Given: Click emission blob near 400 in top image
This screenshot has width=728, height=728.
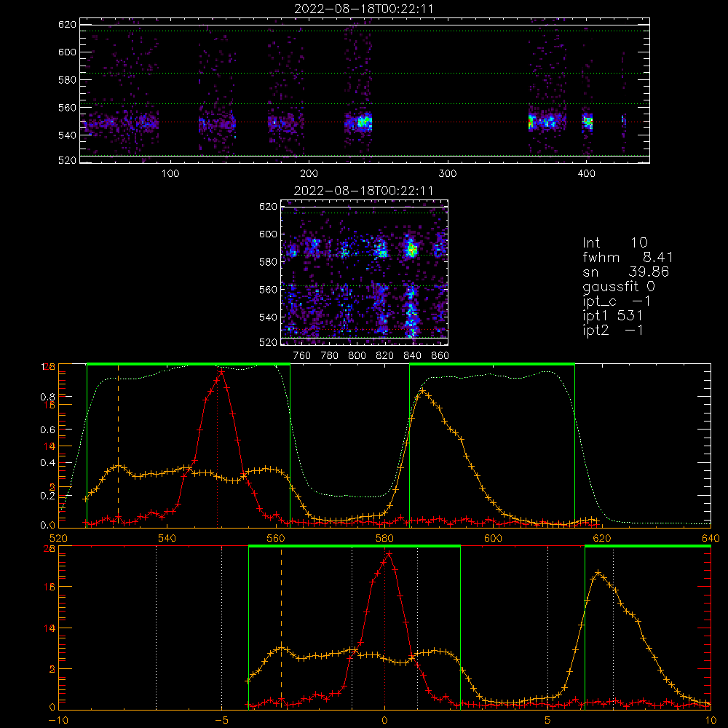Looking at the screenshot, I should click(x=587, y=122).
